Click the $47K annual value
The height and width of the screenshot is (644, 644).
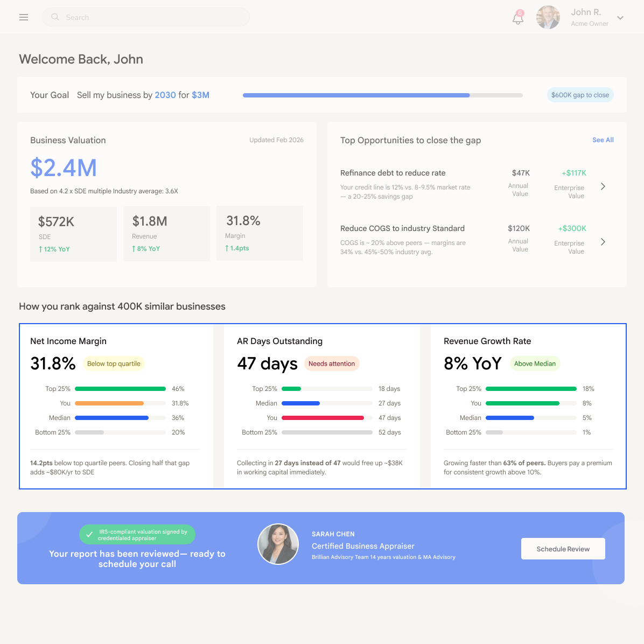(520, 173)
